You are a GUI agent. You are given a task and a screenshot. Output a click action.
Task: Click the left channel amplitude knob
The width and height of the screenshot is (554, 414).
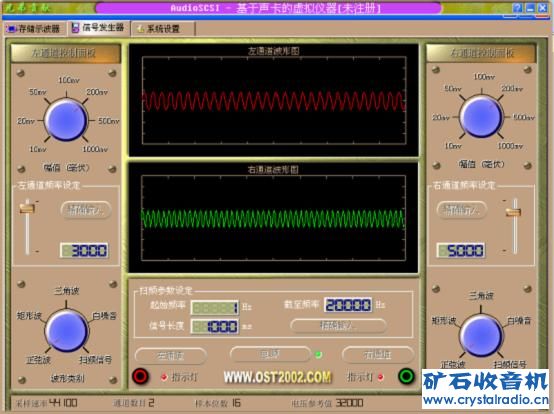66,120
